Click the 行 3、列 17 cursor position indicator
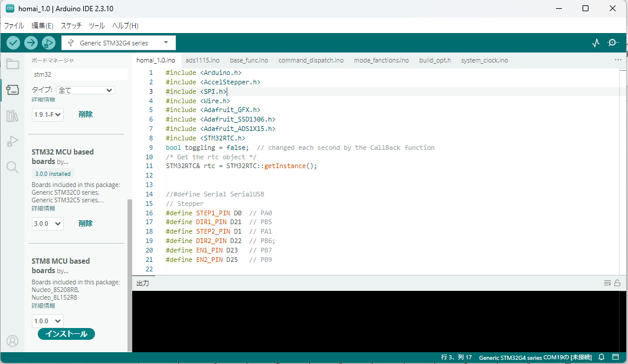This screenshot has width=628, height=364. coord(456,357)
